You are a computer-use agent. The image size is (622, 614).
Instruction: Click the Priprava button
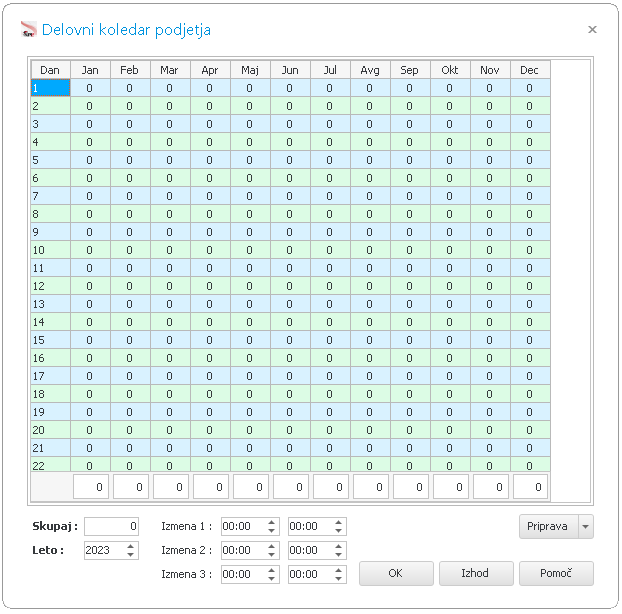549,527
